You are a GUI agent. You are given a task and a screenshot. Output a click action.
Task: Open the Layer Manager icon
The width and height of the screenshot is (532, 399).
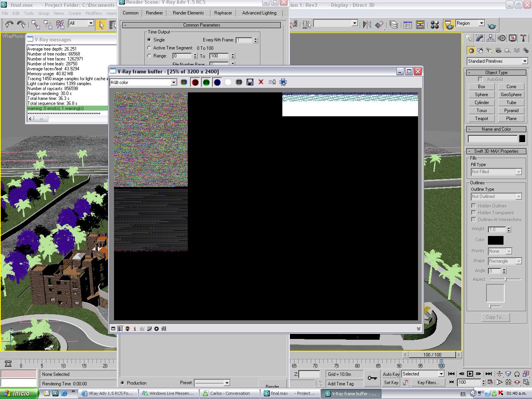click(x=394, y=25)
